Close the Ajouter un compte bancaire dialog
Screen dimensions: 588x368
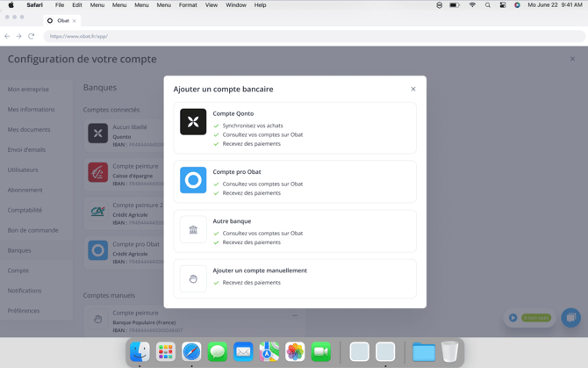point(413,89)
